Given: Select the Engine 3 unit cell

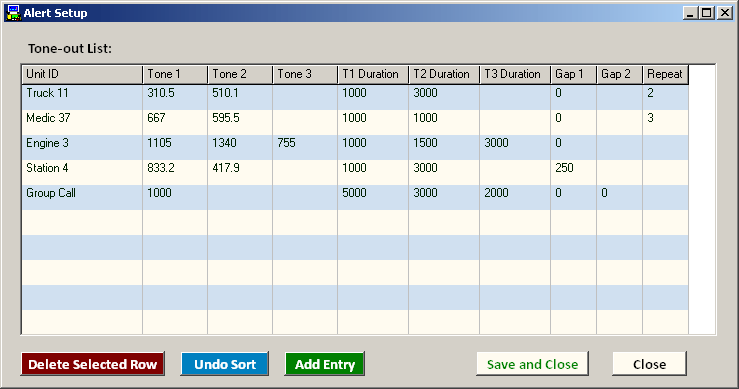Looking at the screenshot, I should click(82, 147).
